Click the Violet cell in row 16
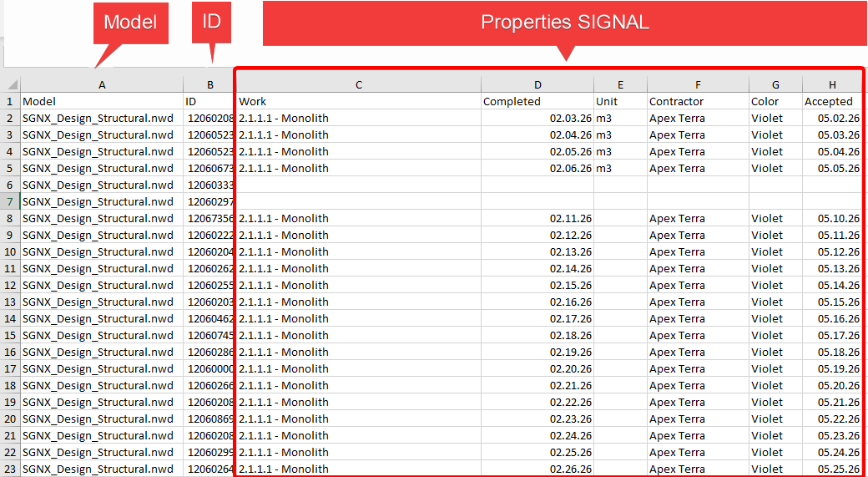Viewport: 868px width, 477px height. 775,352
